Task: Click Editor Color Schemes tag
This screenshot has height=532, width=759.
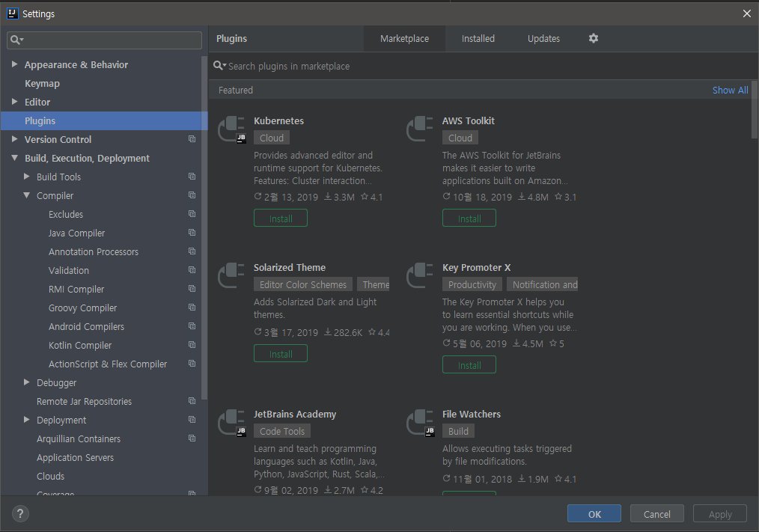Action: 303,284
